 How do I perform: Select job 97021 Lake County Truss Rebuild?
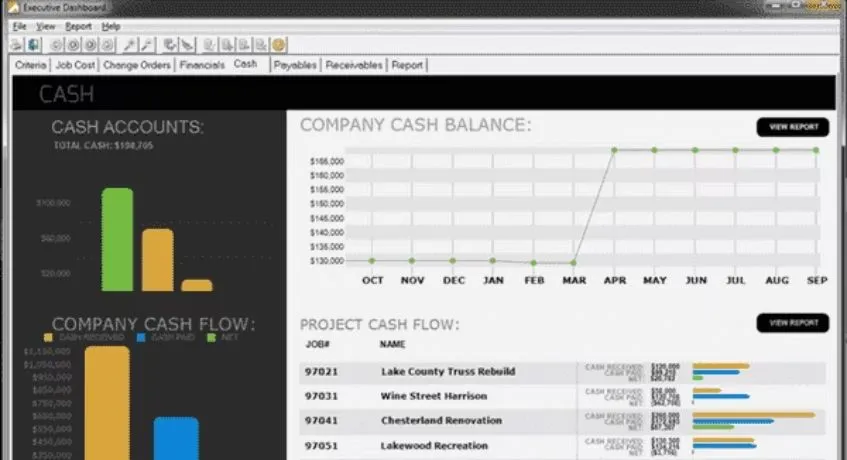(562, 372)
